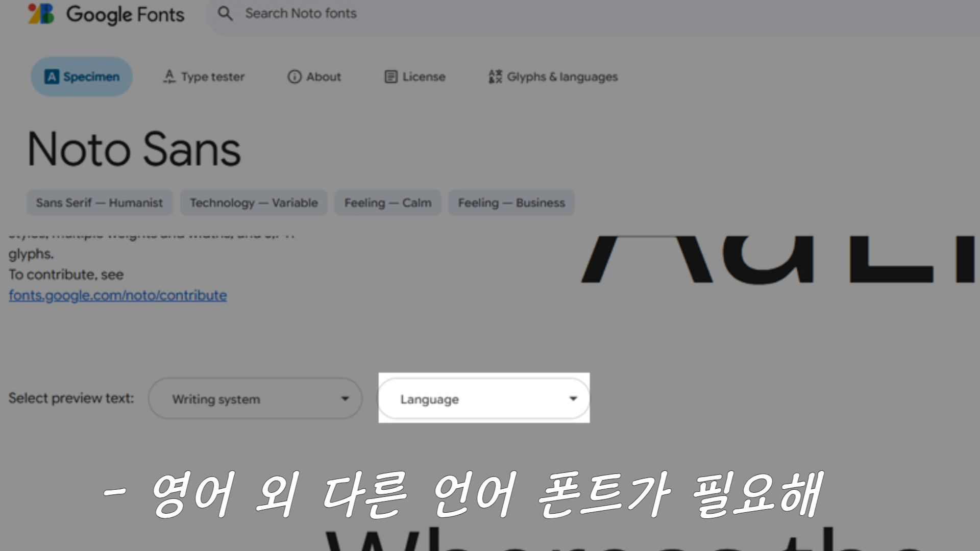This screenshot has height=551, width=980.
Task: Click the Language dropdown arrow
Action: 573,398
